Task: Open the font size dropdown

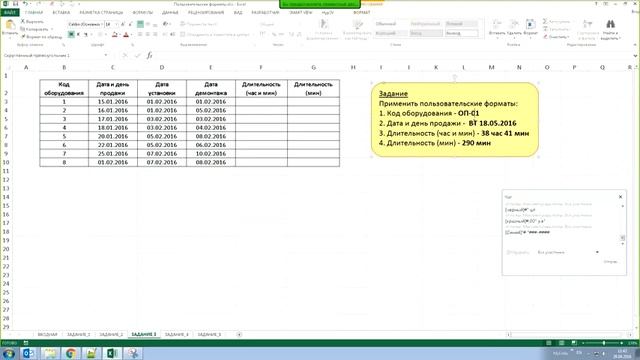Action: (x=117, y=24)
